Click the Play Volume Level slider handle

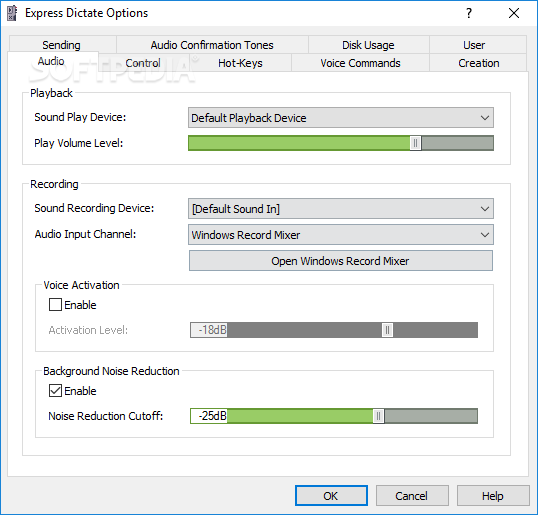pyautogui.click(x=416, y=143)
